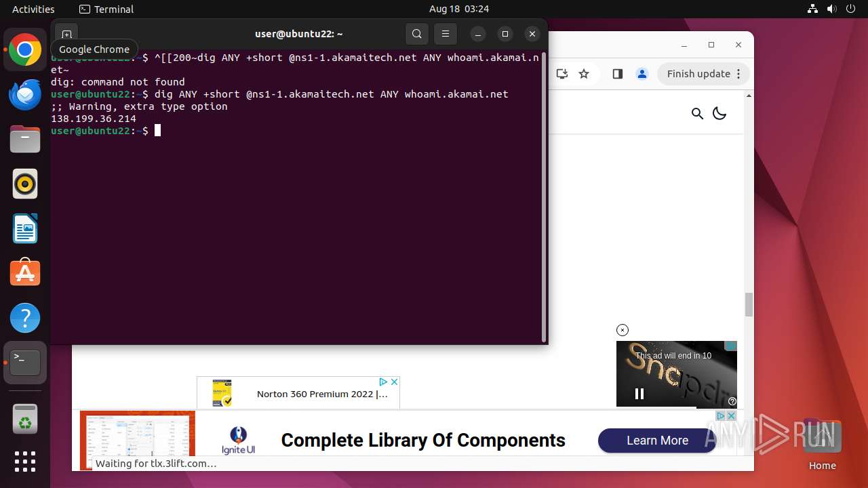The height and width of the screenshot is (488, 868).
Task: Bookmark this page with star icon
Action: pyautogui.click(x=584, y=74)
